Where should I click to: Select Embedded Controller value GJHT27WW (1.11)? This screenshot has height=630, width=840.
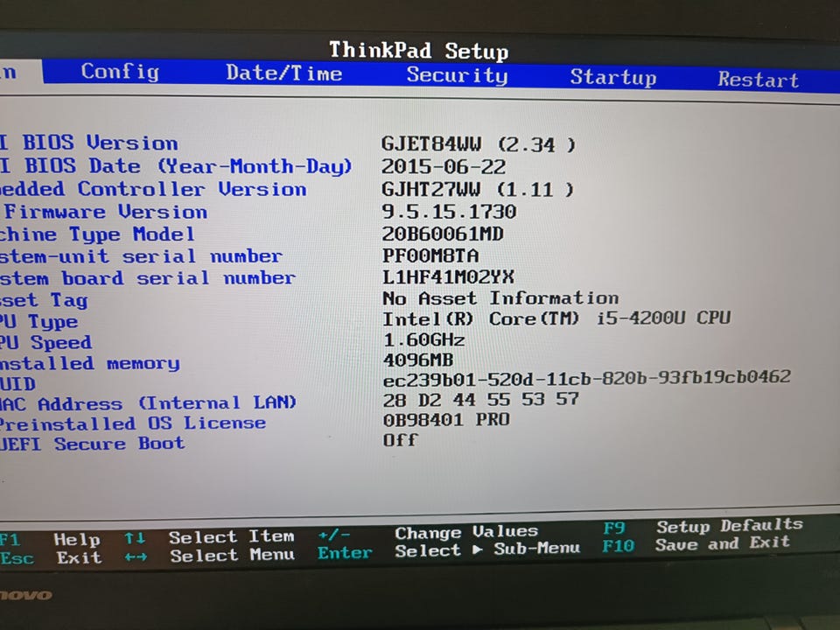[478, 189]
